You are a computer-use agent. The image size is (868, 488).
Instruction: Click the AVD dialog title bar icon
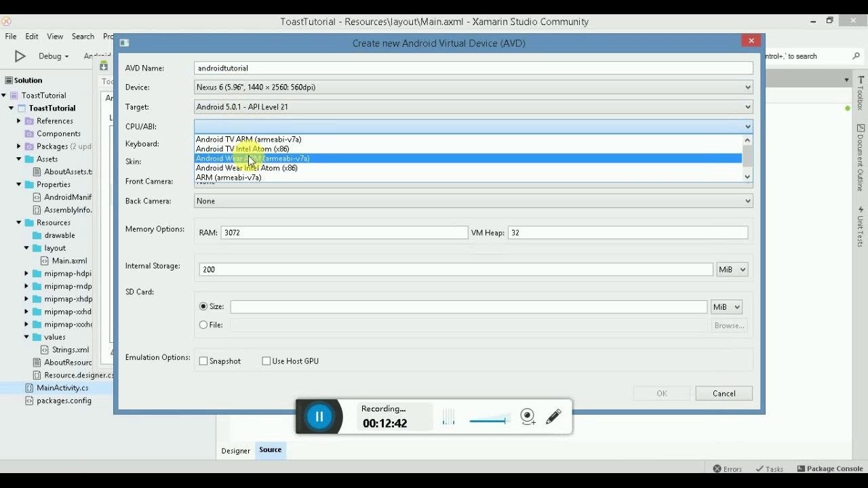[124, 43]
